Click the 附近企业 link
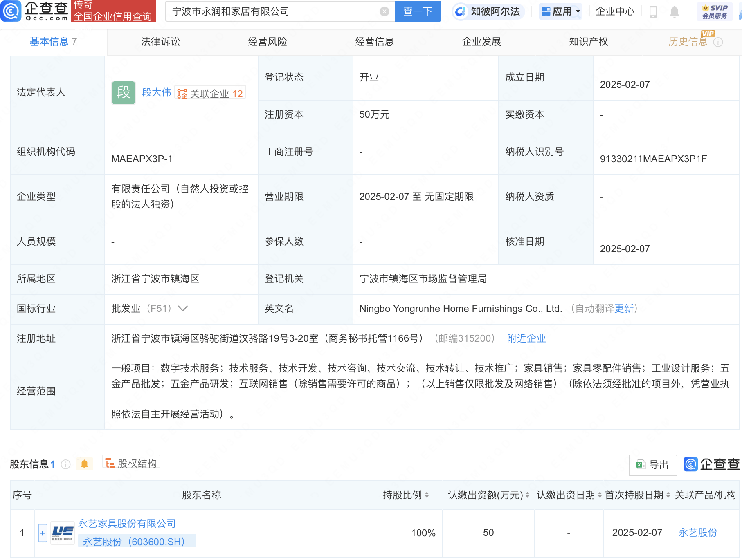The image size is (742, 560). tap(526, 338)
